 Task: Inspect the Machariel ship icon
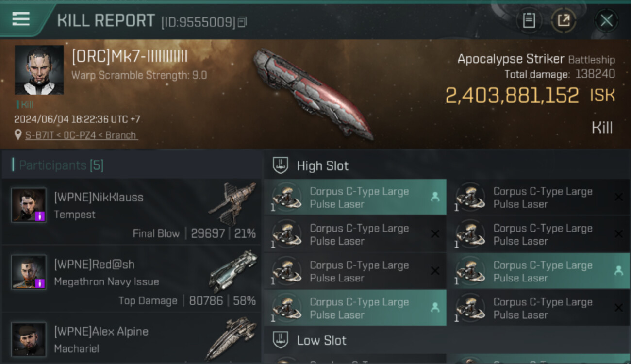[231, 338]
